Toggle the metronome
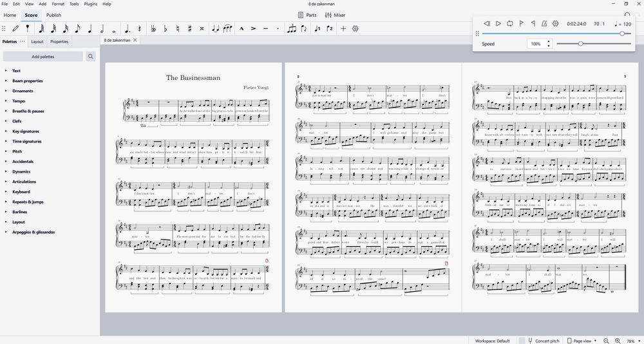Image resolution: width=644 pixels, height=344 pixels. pyautogui.click(x=544, y=23)
